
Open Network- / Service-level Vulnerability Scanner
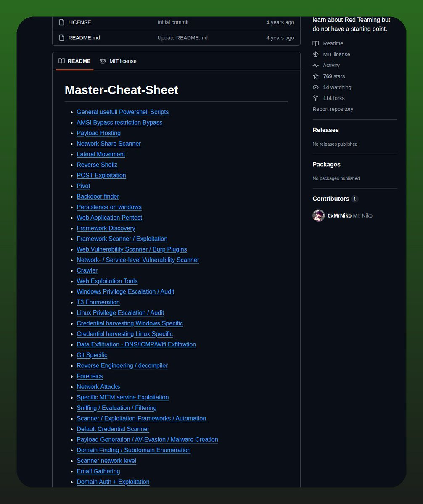(x=138, y=260)
